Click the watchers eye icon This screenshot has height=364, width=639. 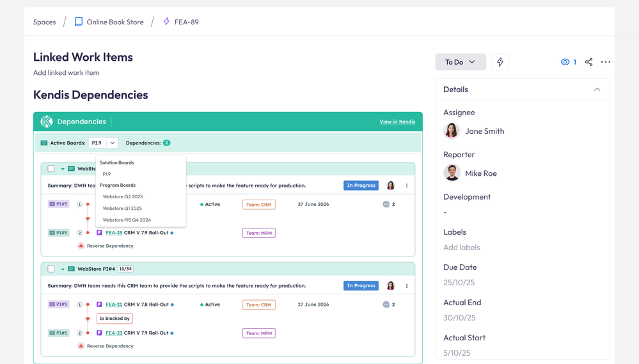click(565, 62)
